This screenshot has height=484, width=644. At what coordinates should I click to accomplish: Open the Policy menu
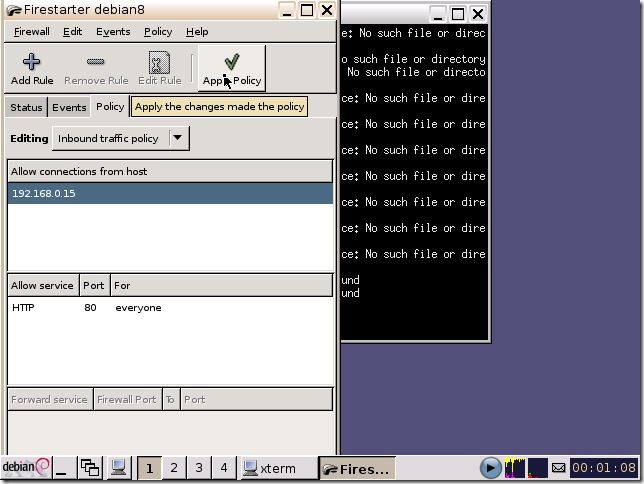(x=158, y=32)
